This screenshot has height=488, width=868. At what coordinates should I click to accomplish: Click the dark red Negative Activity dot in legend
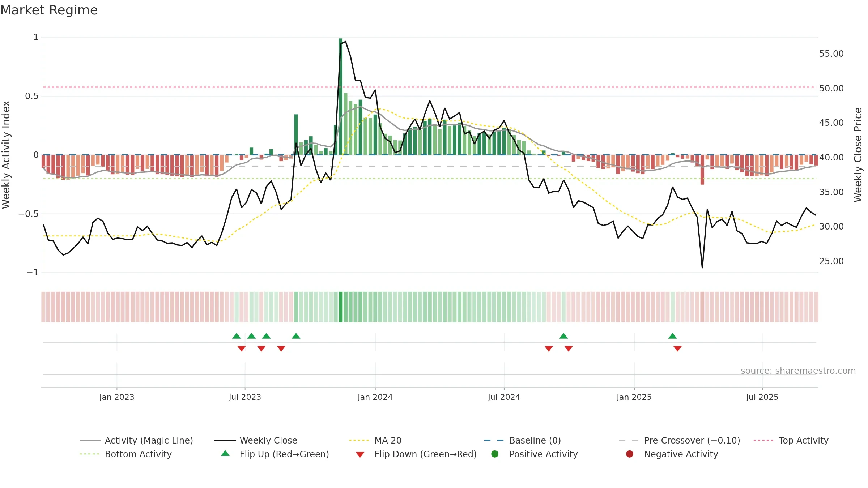click(630, 454)
